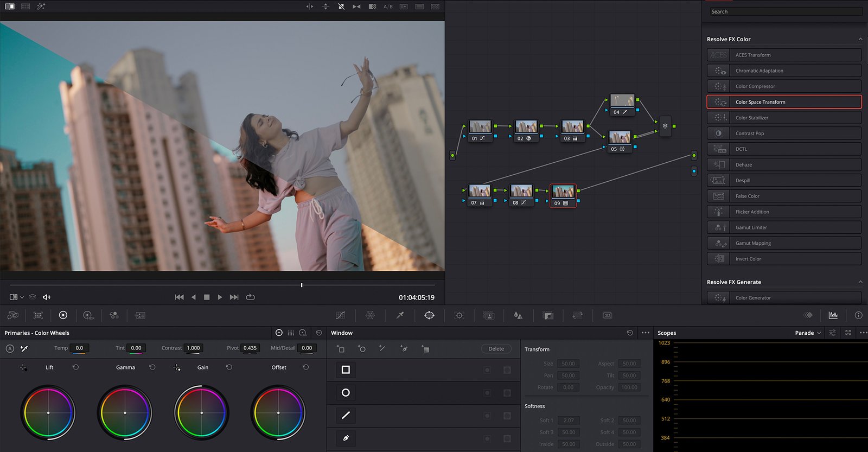Adjust the Gain color wheel center
868x452 pixels.
tap(202, 413)
